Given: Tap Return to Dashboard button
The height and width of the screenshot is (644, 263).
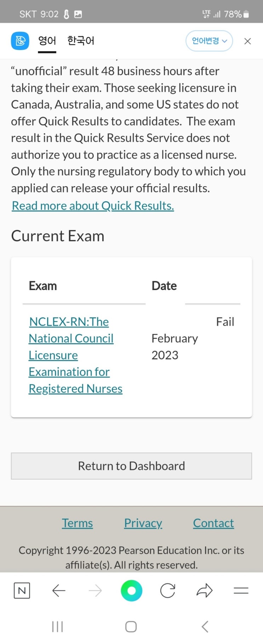Looking at the screenshot, I should (x=131, y=466).
